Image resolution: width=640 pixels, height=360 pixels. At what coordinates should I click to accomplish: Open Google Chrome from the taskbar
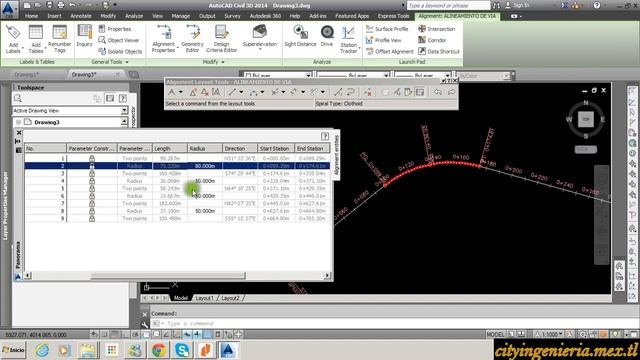tap(159, 350)
